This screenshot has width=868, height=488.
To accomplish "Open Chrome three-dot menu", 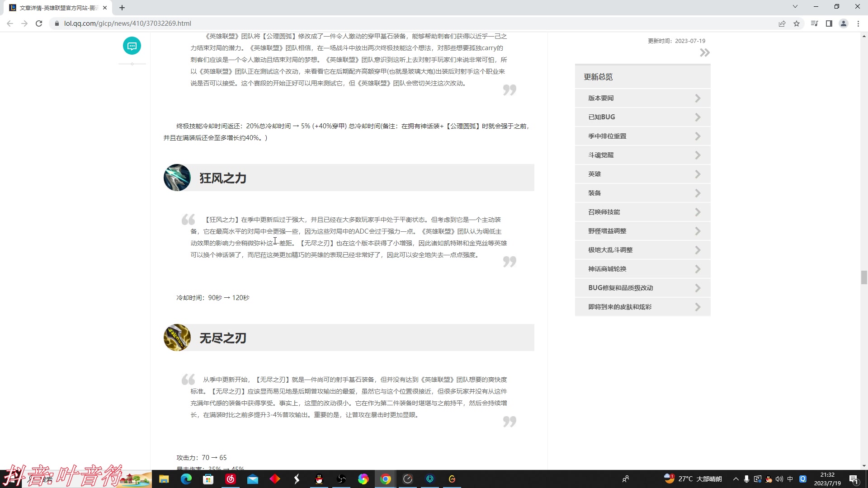I will click(x=858, y=23).
